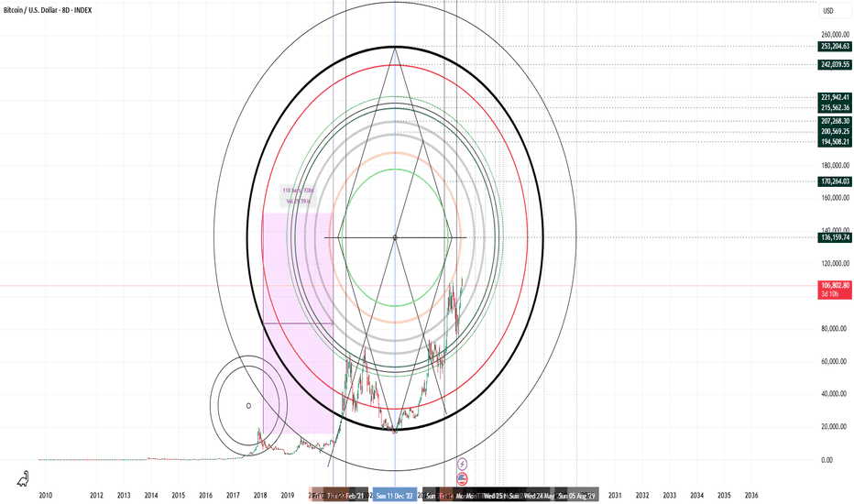Select the 253,204.63 price label

point(835,47)
